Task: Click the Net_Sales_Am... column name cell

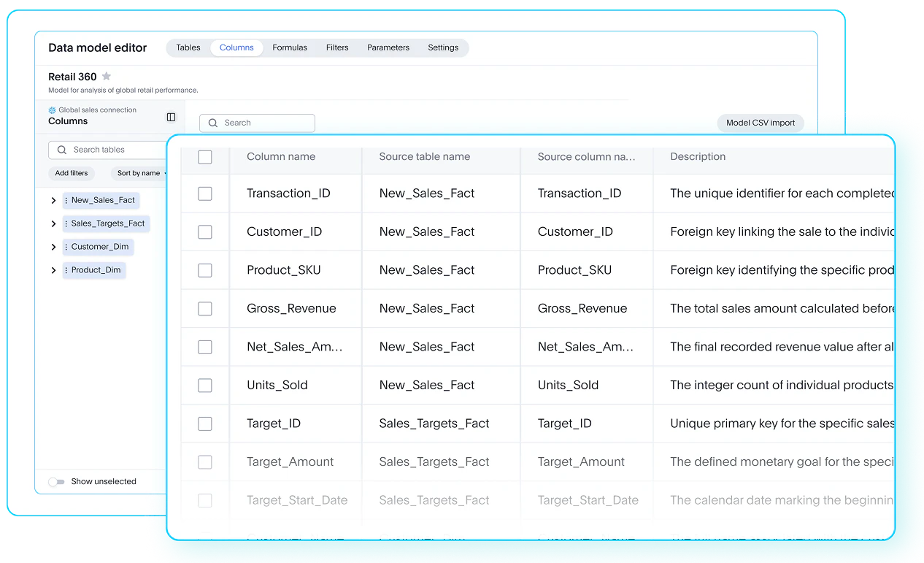Action: [295, 347]
